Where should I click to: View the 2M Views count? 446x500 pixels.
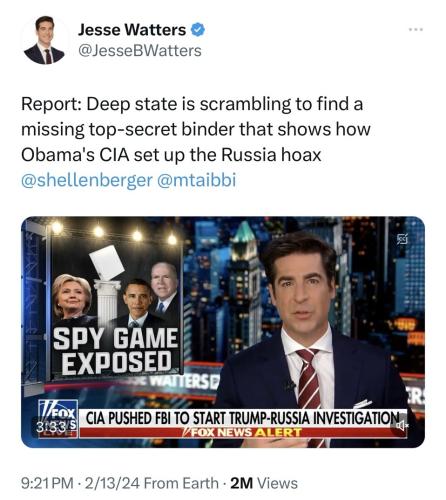264,483
